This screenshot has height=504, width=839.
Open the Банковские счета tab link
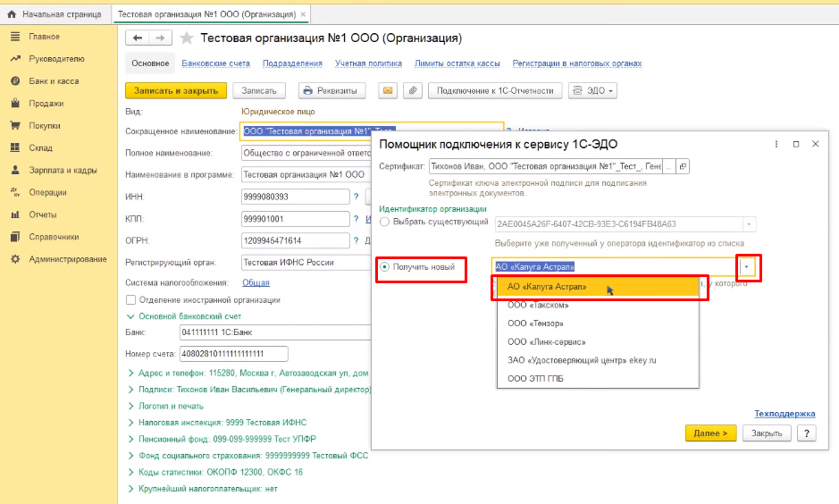click(x=215, y=63)
